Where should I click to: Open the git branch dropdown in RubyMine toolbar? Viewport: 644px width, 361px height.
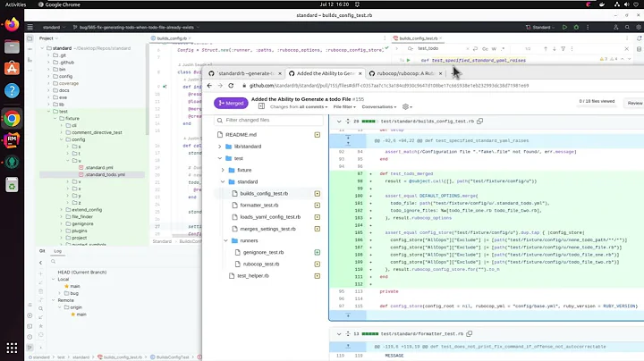coord(136,27)
